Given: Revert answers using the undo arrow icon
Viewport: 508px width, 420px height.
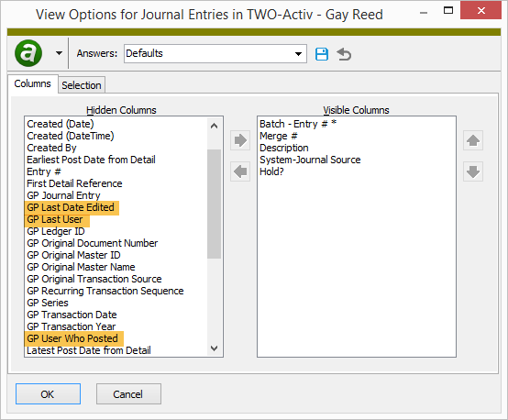Looking at the screenshot, I should 344,54.
